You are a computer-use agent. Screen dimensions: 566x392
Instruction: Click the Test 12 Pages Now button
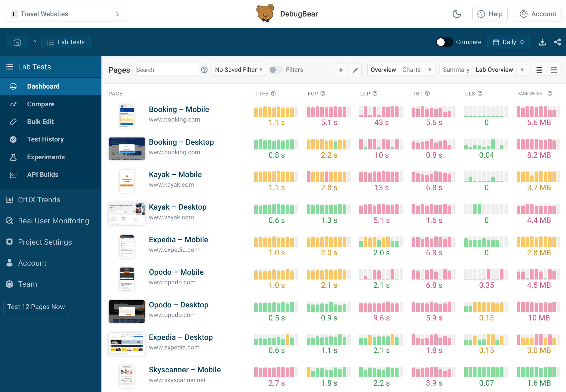36,307
